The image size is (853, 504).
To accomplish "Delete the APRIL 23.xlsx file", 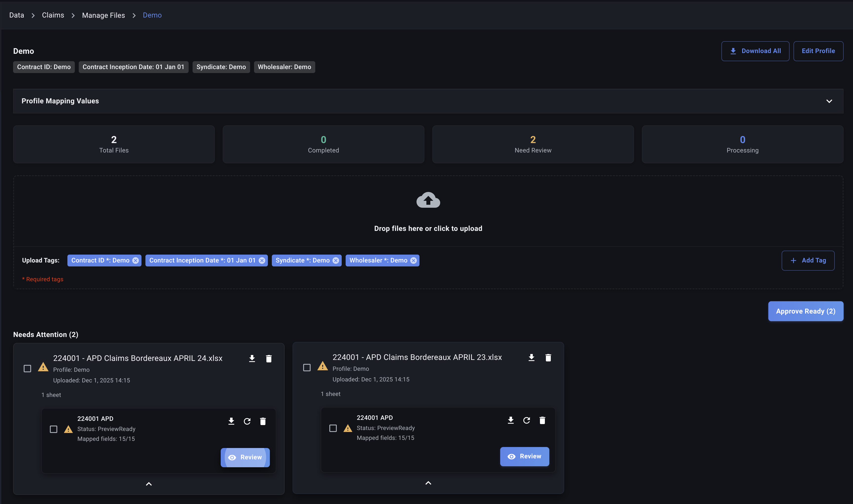I will click(548, 358).
